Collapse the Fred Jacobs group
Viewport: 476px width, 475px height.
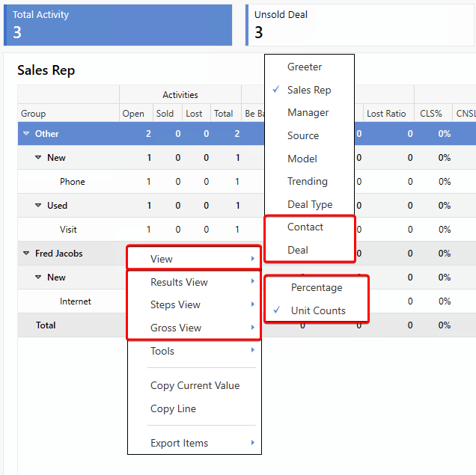coord(26,254)
